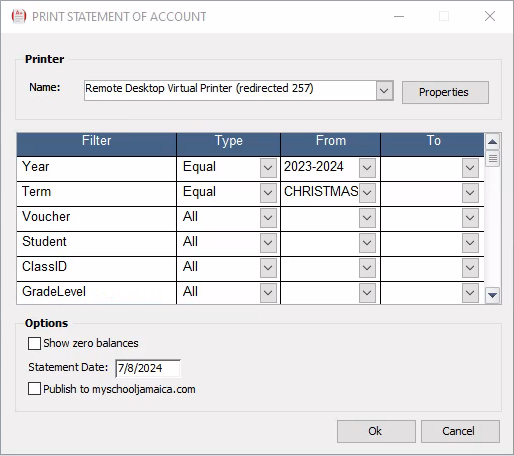Select the ClassID filter cell
The width and height of the screenshot is (514, 456).
tap(96, 269)
